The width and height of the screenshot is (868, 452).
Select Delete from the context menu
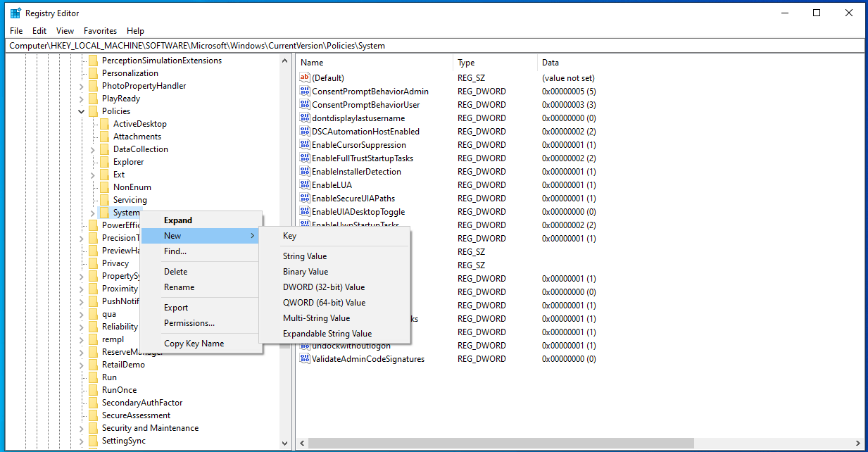click(x=201, y=272)
